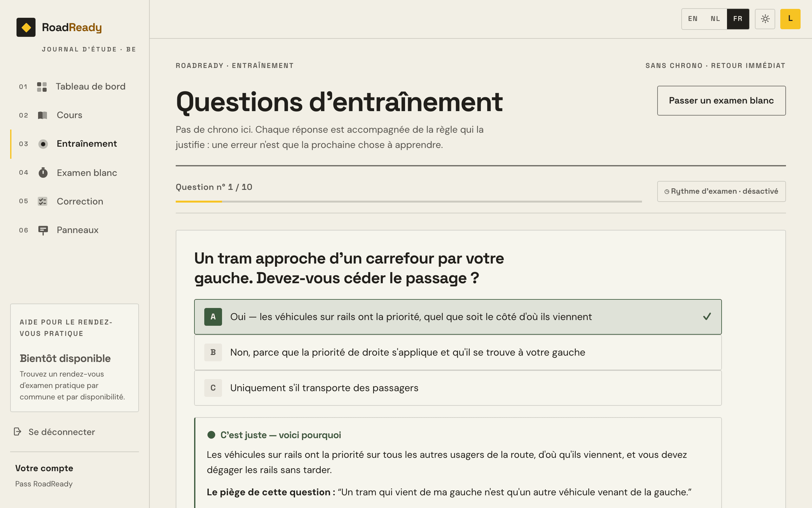
Task: Click Passer un examen blanc button
Action: [721, 100]
